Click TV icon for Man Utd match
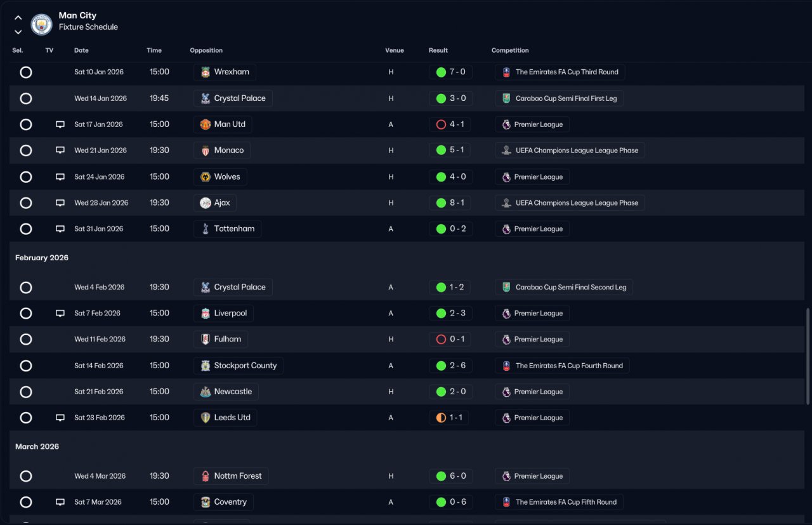 click(x=60, y=124)
